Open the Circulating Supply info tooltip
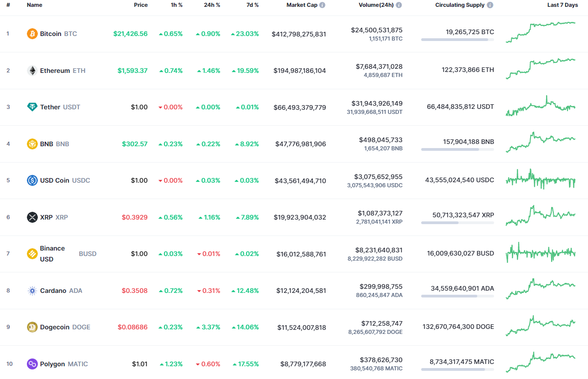This screenshot has width=588, height=379. [490, 5]
